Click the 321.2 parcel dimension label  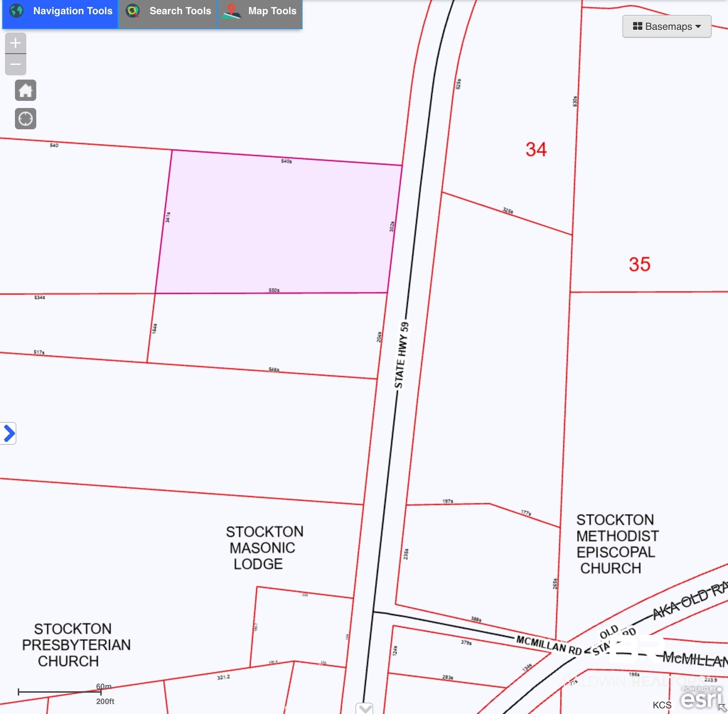click(223, 677)
